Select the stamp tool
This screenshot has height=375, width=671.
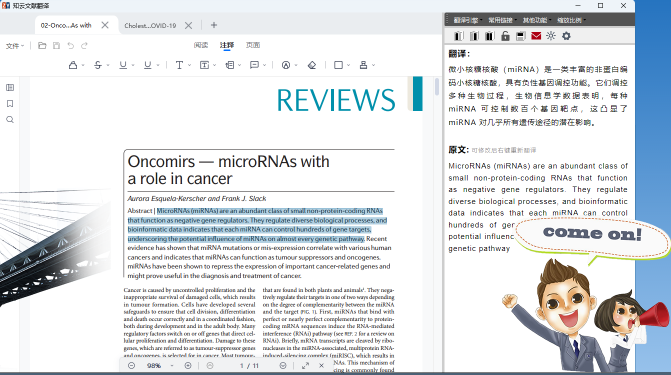(363, 65)
